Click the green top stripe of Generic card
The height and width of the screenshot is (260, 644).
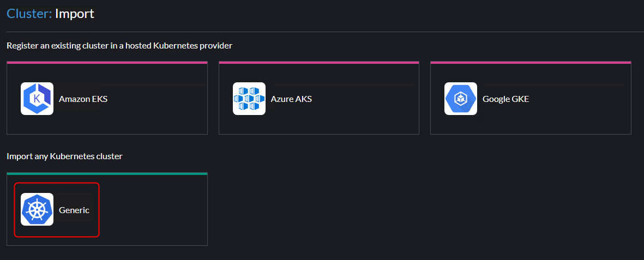(107, 173)
